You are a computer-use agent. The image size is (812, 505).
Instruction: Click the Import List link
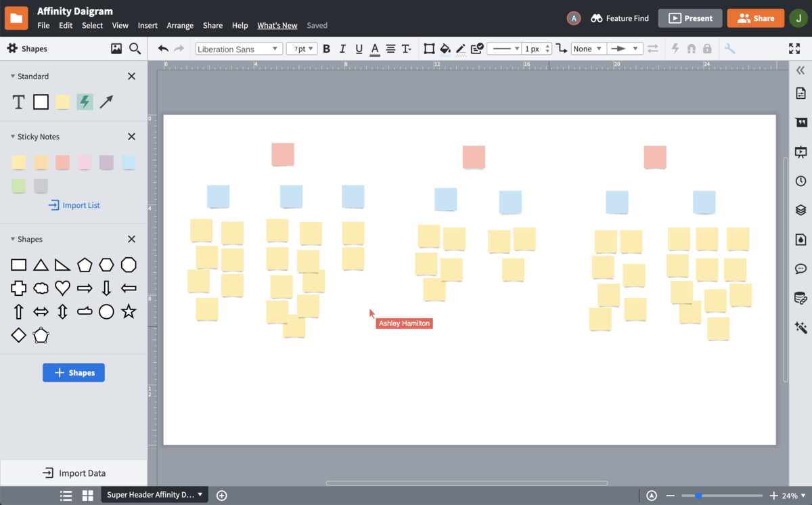pyautogui.click(x=74, y=205)
